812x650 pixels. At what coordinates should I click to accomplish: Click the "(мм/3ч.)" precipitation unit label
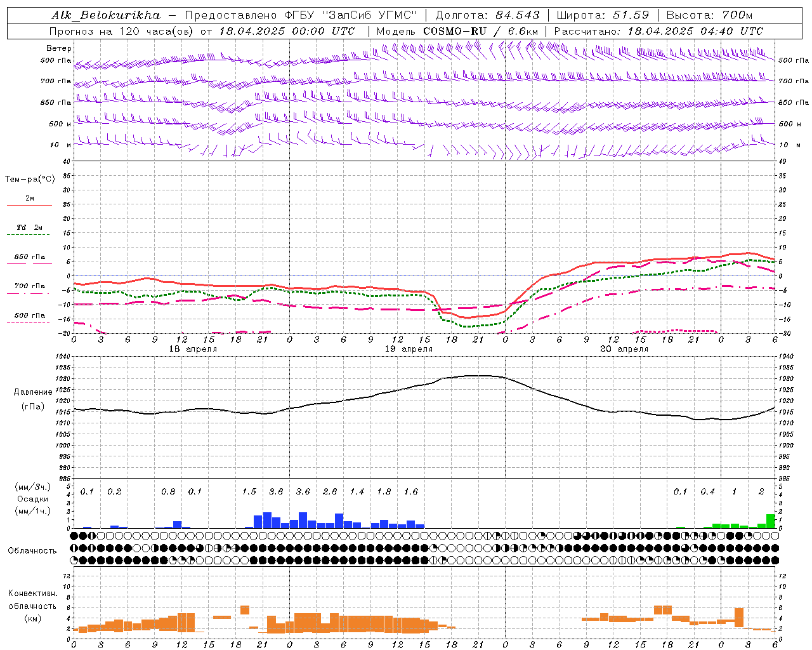32,487
